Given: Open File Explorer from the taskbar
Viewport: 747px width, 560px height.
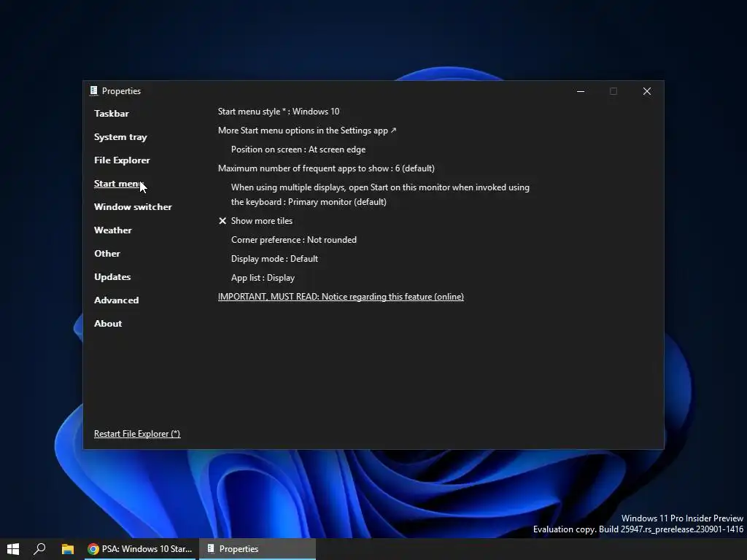Looking at the screenshot, I should [68, 549].
